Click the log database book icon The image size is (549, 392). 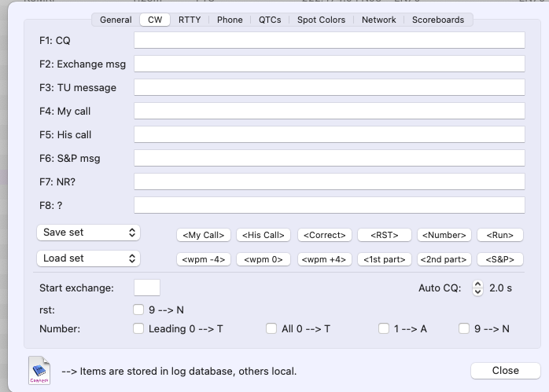pos(39,370)
